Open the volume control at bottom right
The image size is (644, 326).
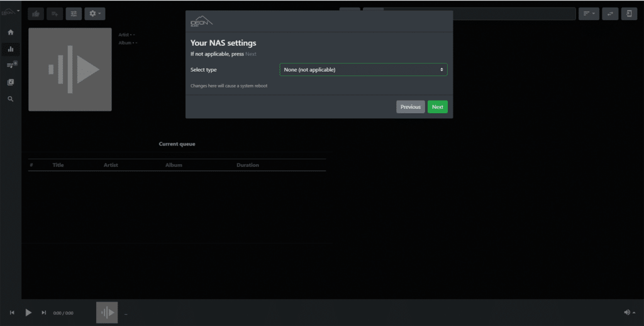(629, 313)
